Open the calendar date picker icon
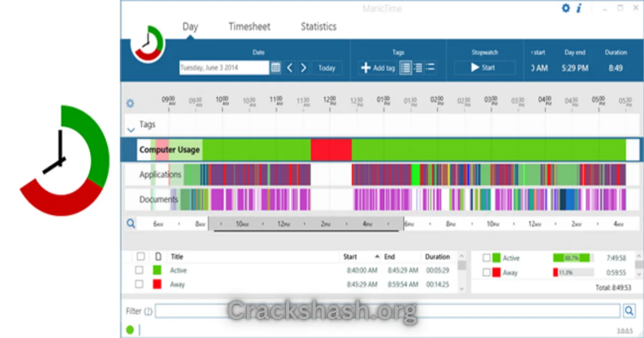Viewport: 644px width, 338px height. click(x=275, y=68)
